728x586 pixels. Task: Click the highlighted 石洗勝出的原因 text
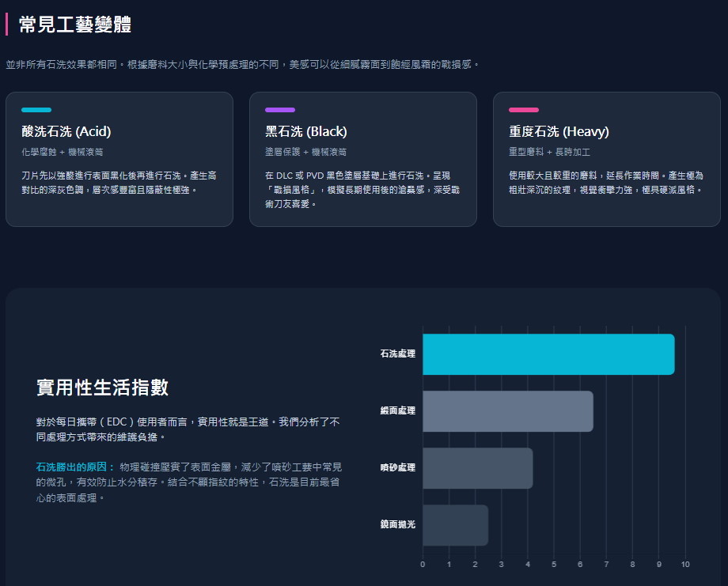(76, 467)
